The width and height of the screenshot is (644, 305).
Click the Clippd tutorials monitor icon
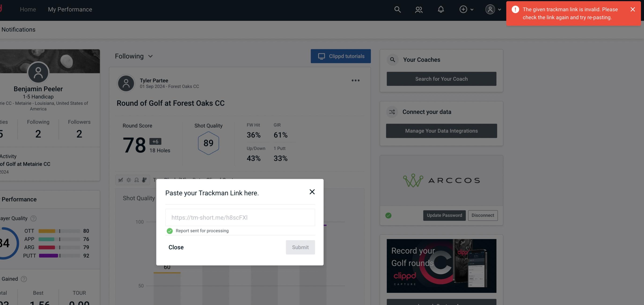coord(321,56)
